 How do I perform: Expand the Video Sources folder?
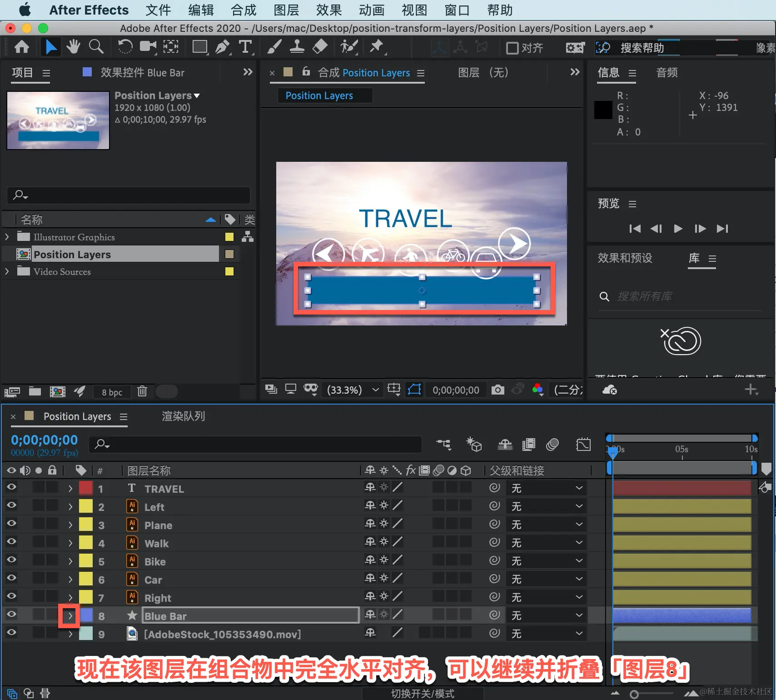pos(7,271)
